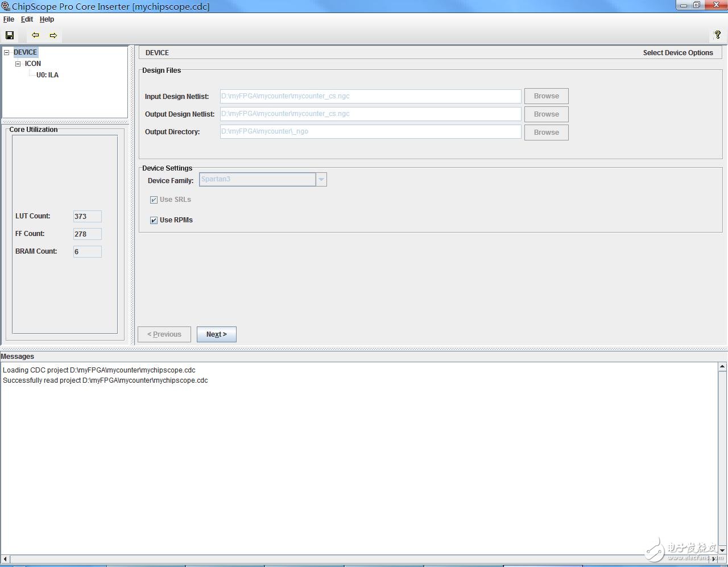Open the File menu
This screenshot has height=567, width=728.
pos(9,19)
